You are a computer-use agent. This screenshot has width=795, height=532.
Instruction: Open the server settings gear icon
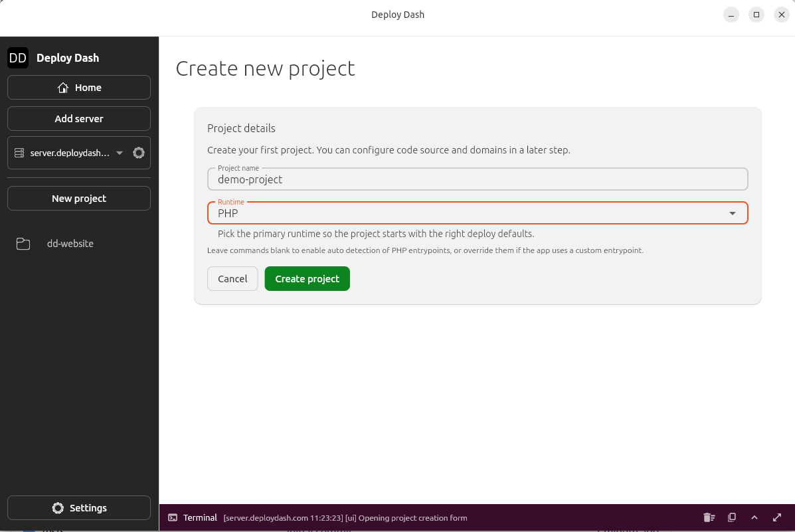click(138, 153)
